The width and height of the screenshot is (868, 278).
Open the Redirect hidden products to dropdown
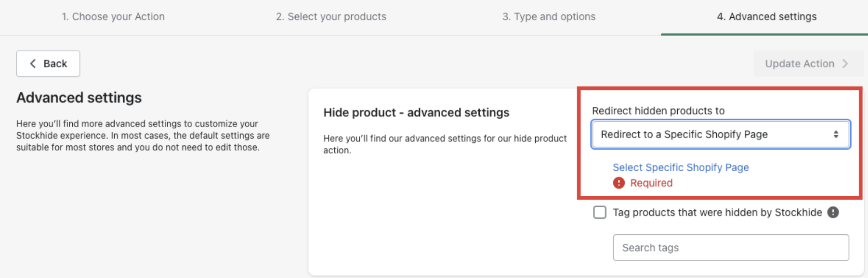point(720,135)
